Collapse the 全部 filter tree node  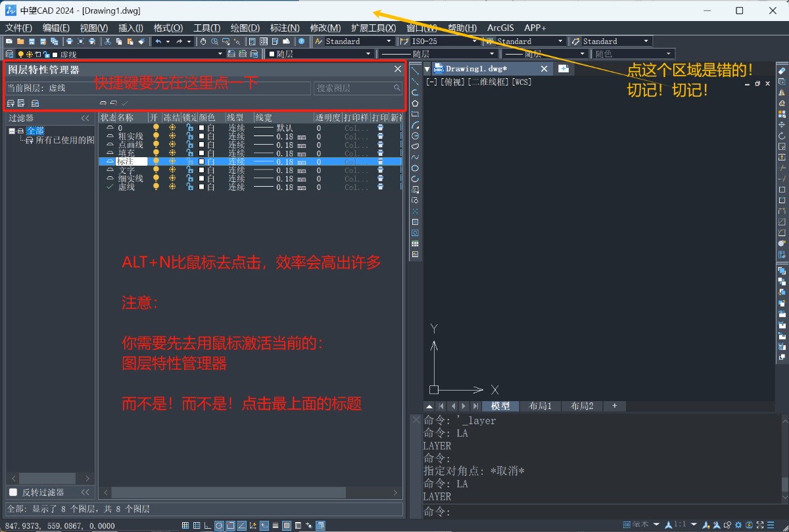pyautogui.click(x=12, y=131)
